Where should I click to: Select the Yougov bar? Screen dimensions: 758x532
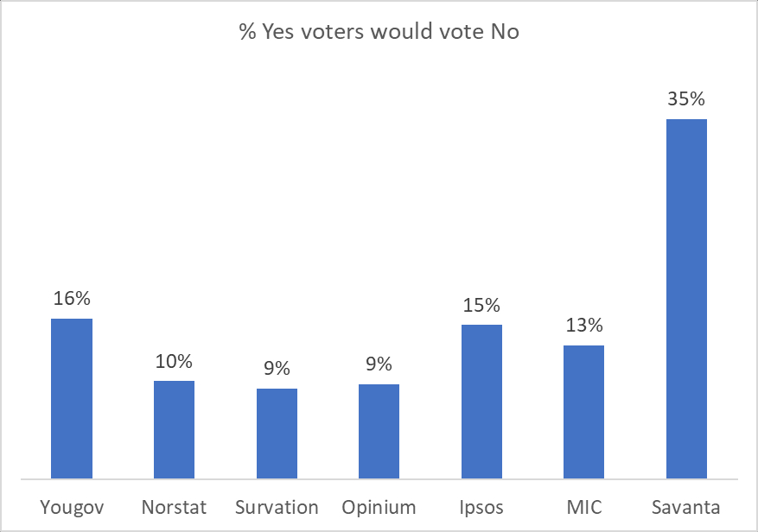click(72, 398)
